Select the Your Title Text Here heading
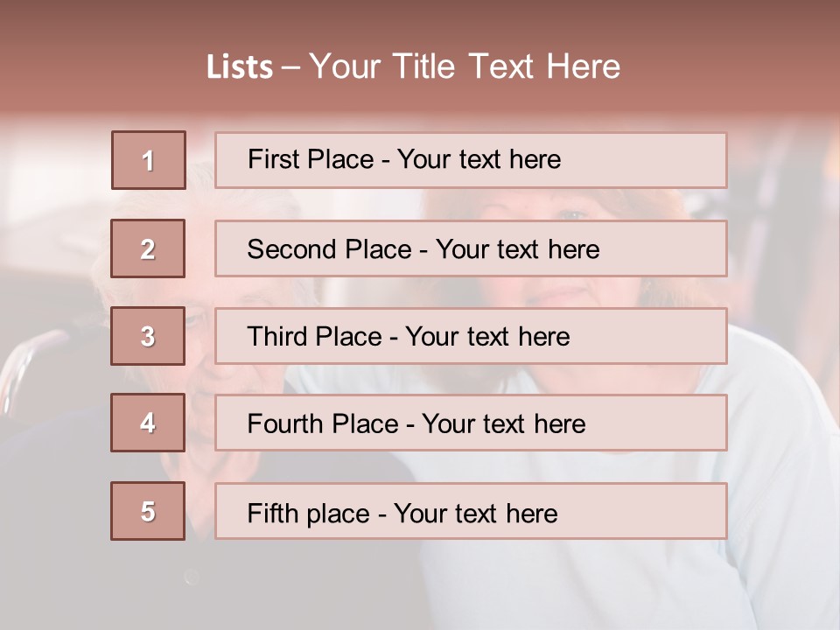The width and height of the screenshot is (840, 630). click(465, 67)
